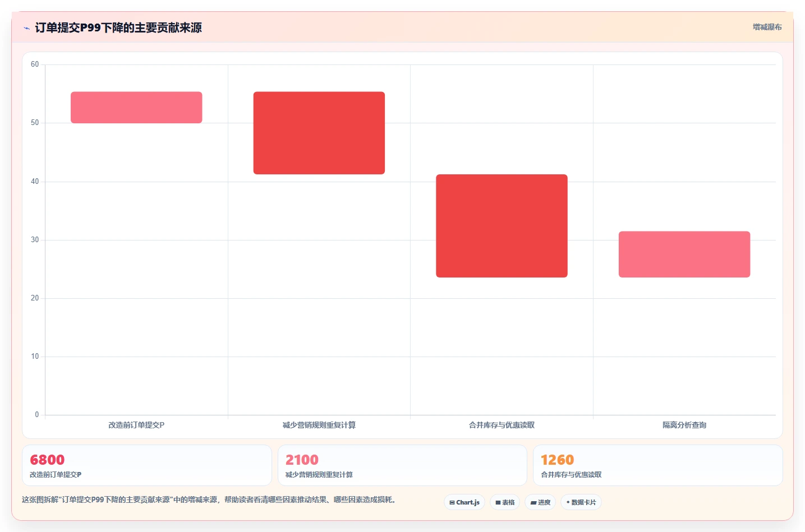Click the y-axis value 60

click(35, 64)
